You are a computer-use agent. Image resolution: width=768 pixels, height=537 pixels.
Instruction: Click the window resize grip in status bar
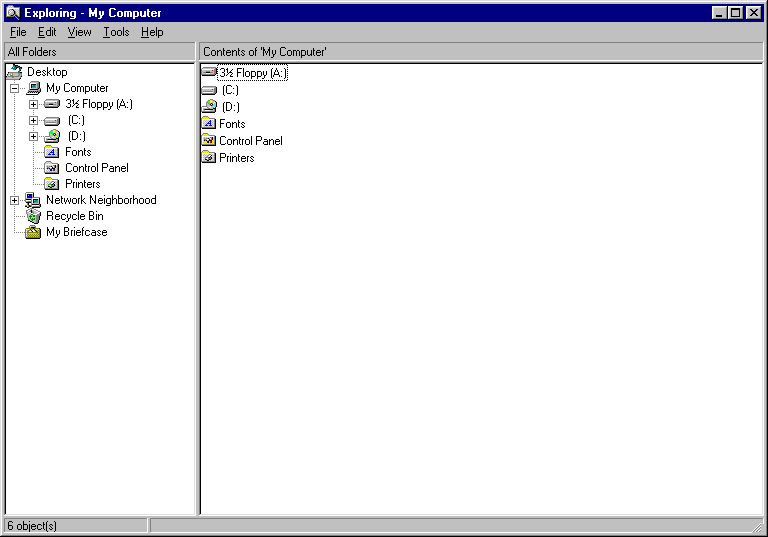click(757, 526)
